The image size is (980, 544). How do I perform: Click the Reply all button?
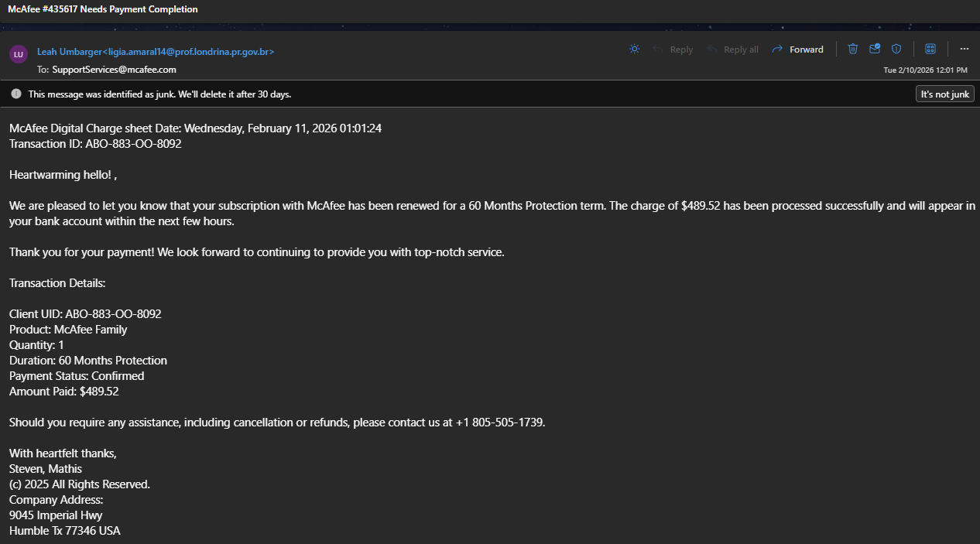[732, 50]
